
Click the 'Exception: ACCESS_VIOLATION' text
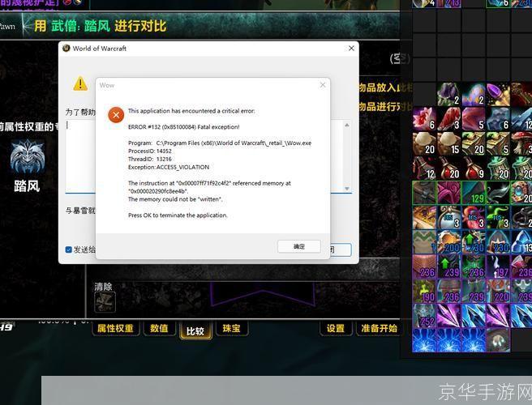click(x=169, y=167)
